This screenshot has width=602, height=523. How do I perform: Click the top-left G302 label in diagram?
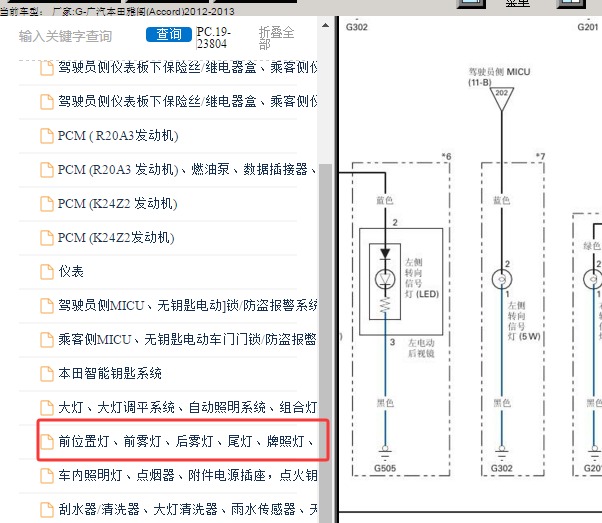click(x=357, y=27)
